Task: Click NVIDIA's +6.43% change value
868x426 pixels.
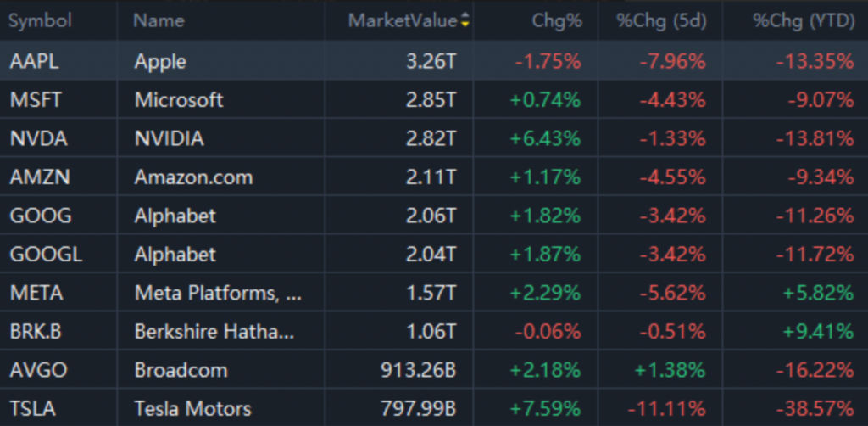Action: [x=545, y=139]
